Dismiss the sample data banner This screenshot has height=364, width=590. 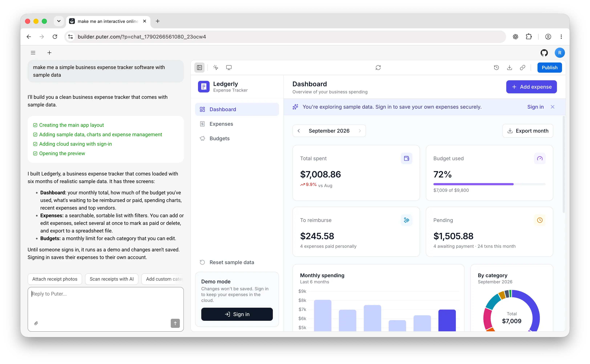552,107
